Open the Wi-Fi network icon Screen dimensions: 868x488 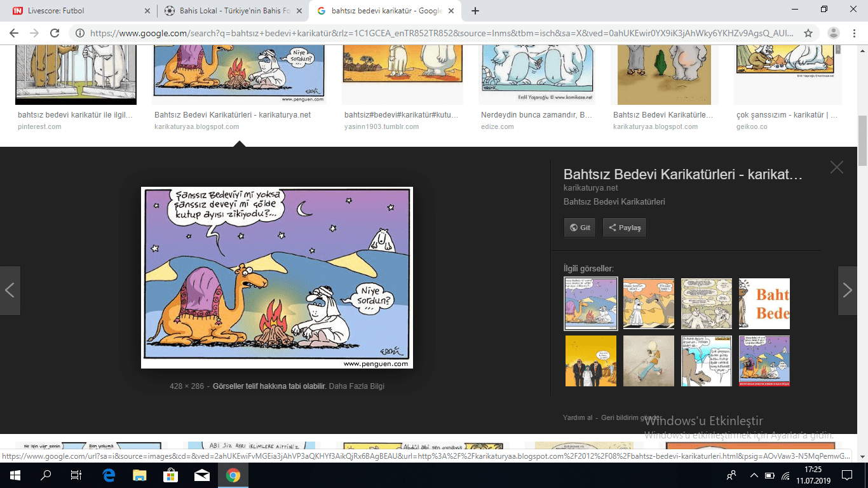click(786, 475)
